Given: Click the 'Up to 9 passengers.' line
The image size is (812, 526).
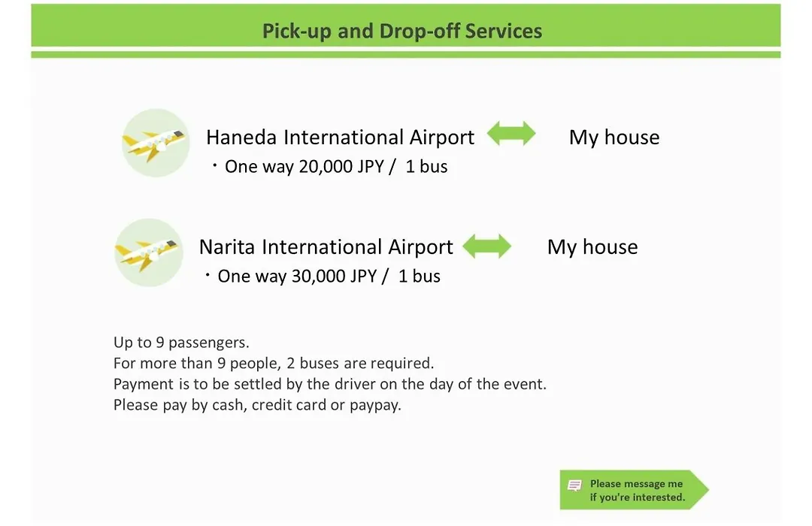Looking at the screenshot, I should (x=181, y=343).
